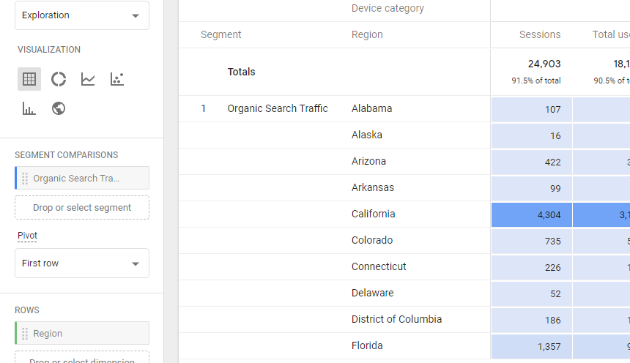Select the Scatter plot visualization icon

tap(117, 79)
